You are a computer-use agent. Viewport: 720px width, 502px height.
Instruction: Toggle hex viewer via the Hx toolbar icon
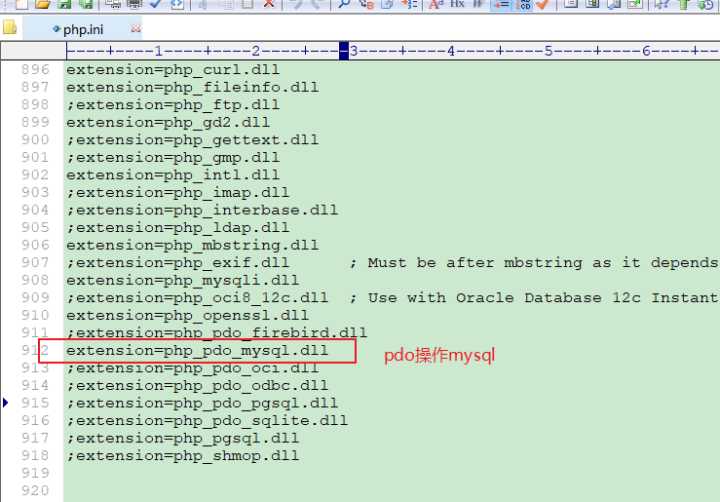click(x=457, y=4)
